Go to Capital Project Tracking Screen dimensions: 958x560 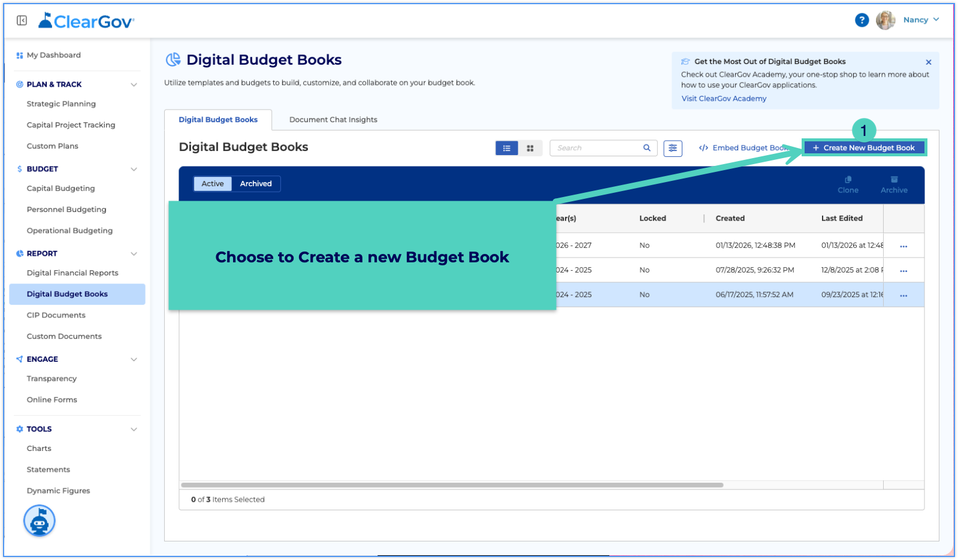71,125
